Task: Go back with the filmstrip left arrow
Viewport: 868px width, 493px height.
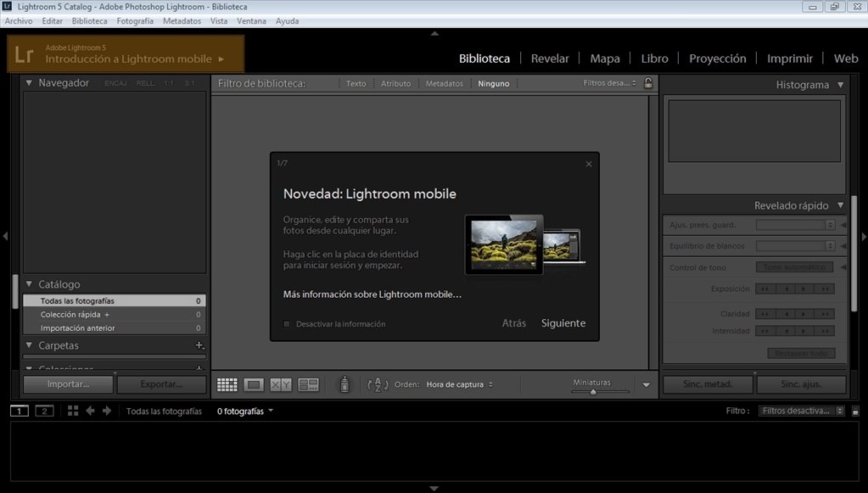Action: [x=90, y=411]
